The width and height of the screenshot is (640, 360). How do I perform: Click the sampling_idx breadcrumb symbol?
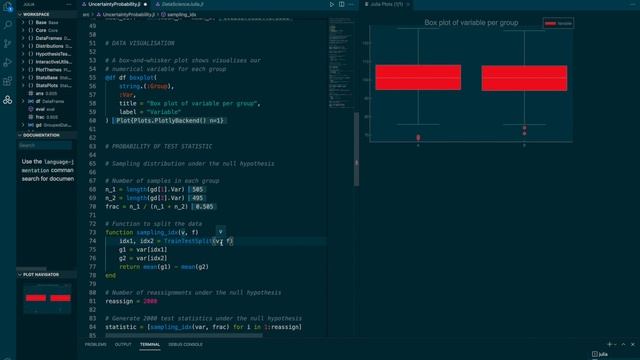[x=182, y=14]
